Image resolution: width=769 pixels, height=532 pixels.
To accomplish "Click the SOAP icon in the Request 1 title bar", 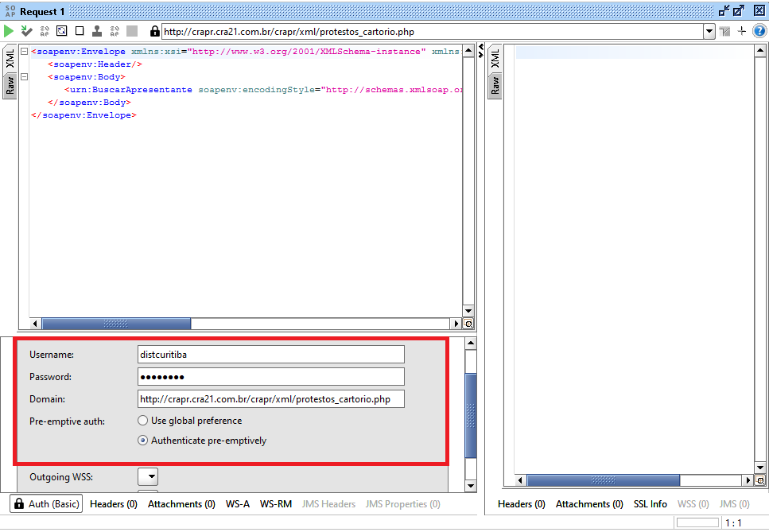I will point(10,11).
